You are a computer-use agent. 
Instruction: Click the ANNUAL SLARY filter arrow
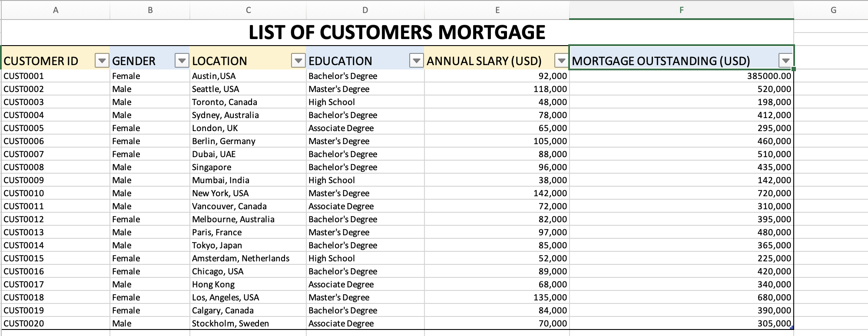pyautogui.click(x=561, y=61)
